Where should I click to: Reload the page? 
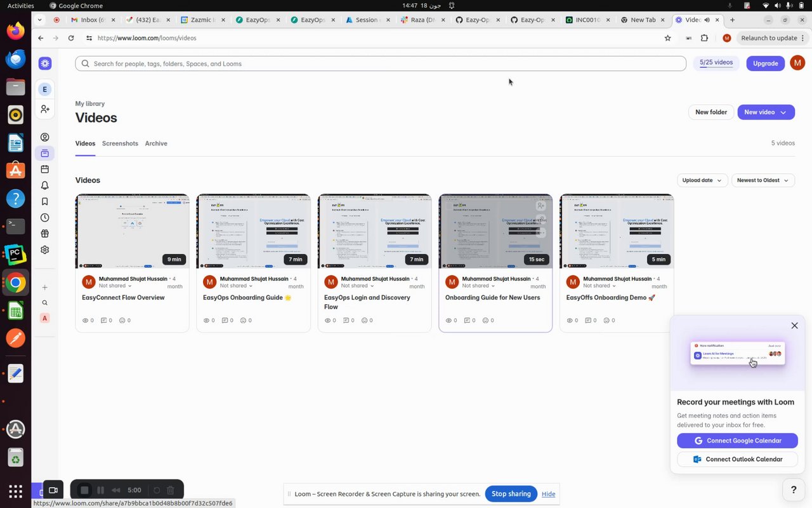coord(71,38)
